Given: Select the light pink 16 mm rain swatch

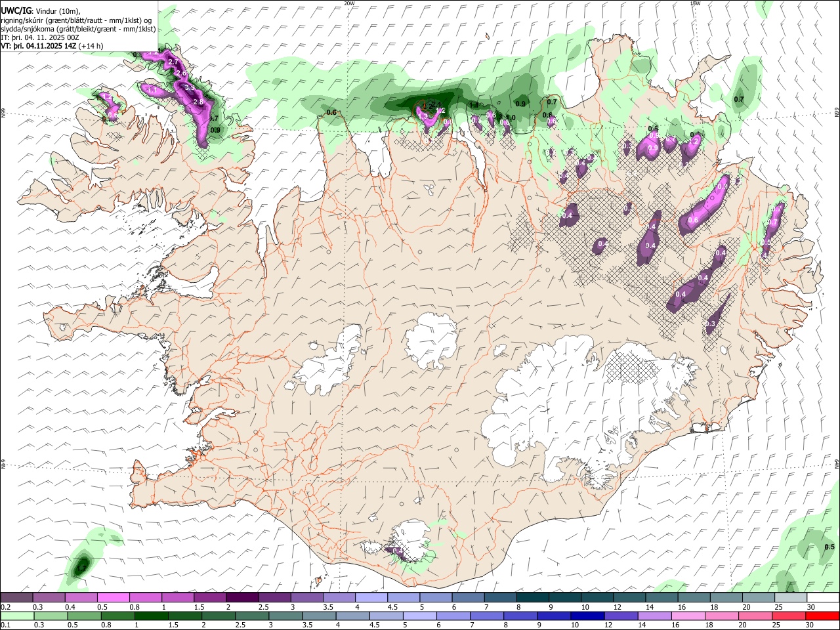Looking at the screenshot, I should [688, 616].
